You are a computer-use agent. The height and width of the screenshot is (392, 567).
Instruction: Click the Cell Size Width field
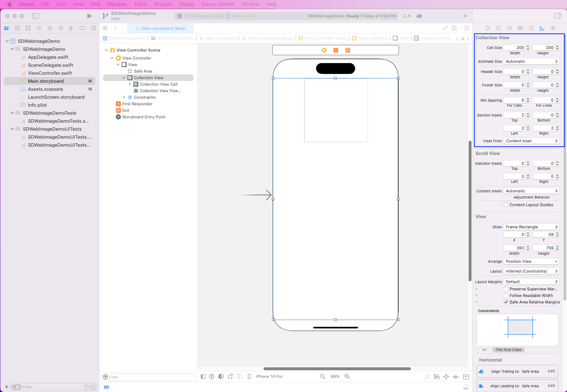(x=515, y=48)
